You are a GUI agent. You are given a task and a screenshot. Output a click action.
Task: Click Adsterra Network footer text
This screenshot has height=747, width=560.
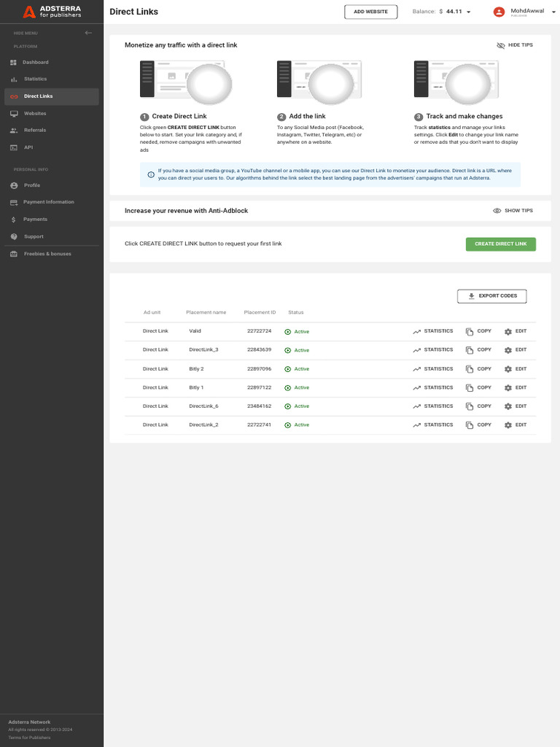point(29,721)
